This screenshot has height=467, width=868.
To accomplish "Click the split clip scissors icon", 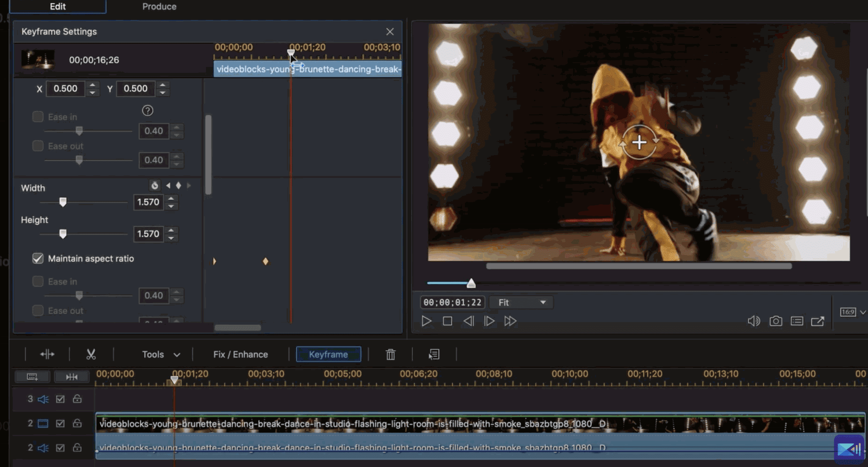I will tap(91, 354).
